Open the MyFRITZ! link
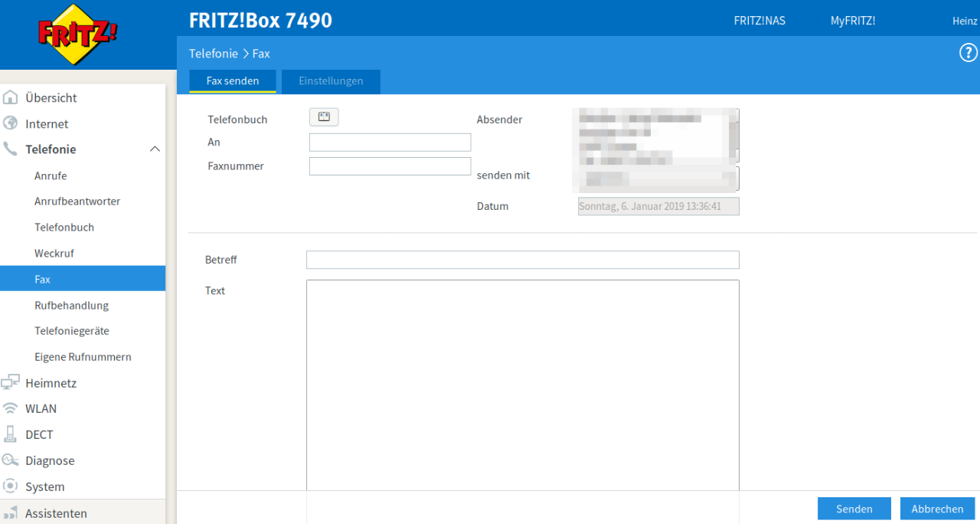The image size is (980, 524). coord(853,21)
